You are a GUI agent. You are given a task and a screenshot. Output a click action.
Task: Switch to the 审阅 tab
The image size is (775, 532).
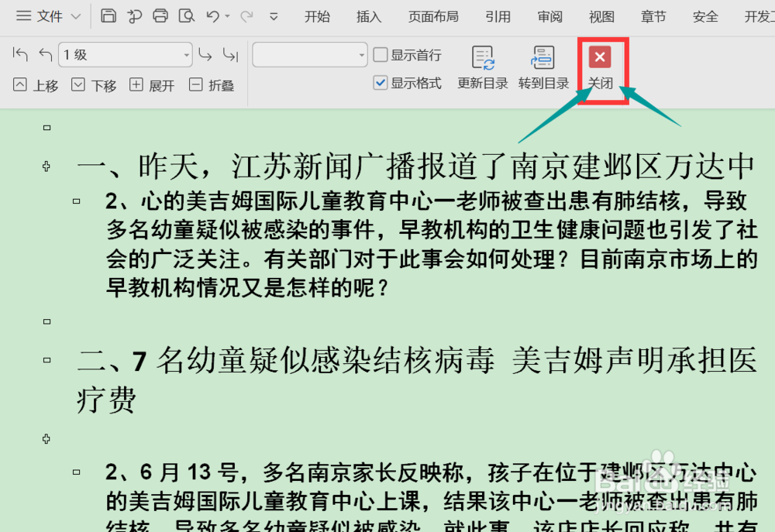tap(549, 17)
